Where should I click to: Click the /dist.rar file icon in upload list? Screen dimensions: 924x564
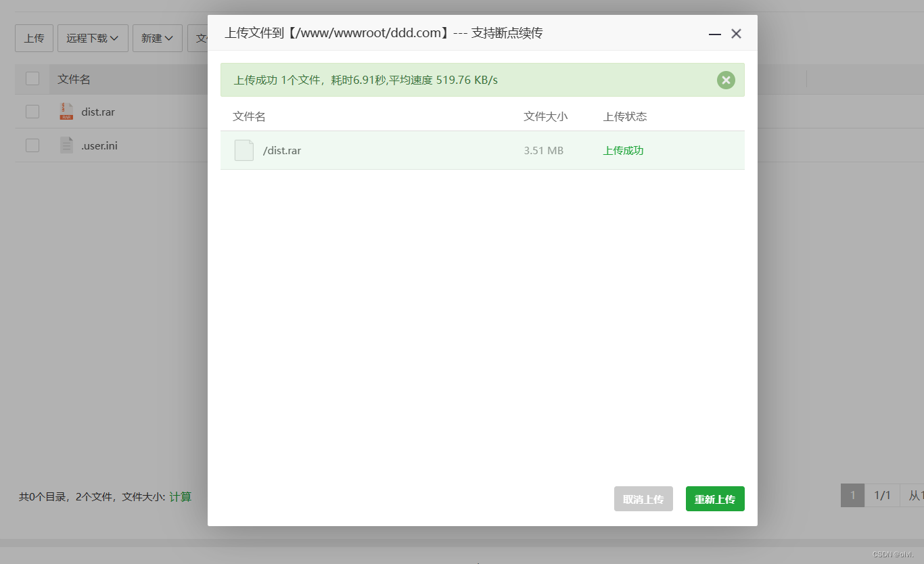coord(244,150)
